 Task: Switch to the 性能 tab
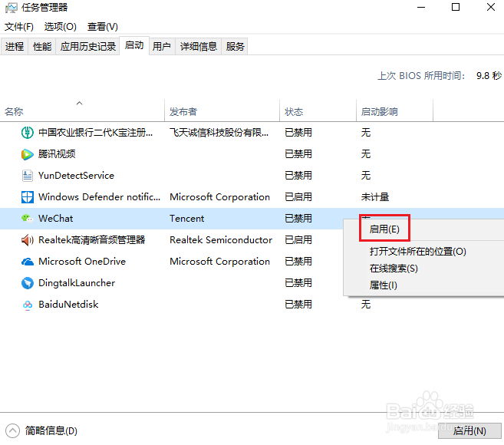pos(42,47)
